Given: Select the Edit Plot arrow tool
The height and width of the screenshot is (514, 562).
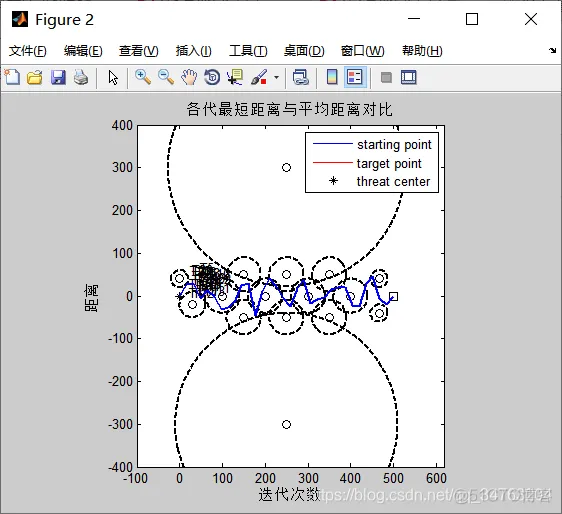Looking at the screenshot, I should [x=113, y=77].
